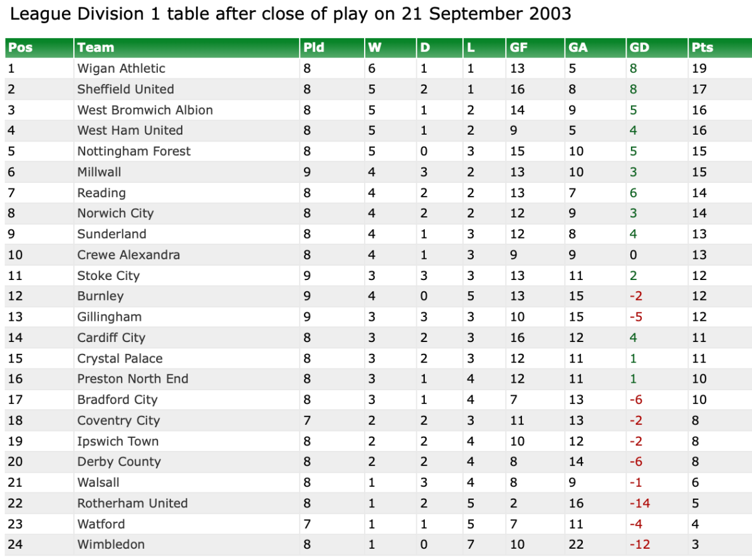Click the page title about 21 September 2003
752x560 pixels.
click(x=291, y=14)
